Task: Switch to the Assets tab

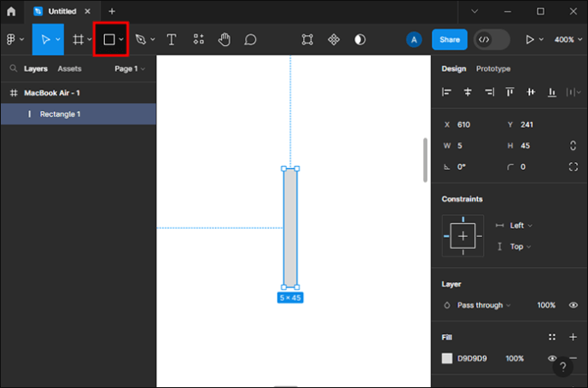Action: click(x=69, y=68)
